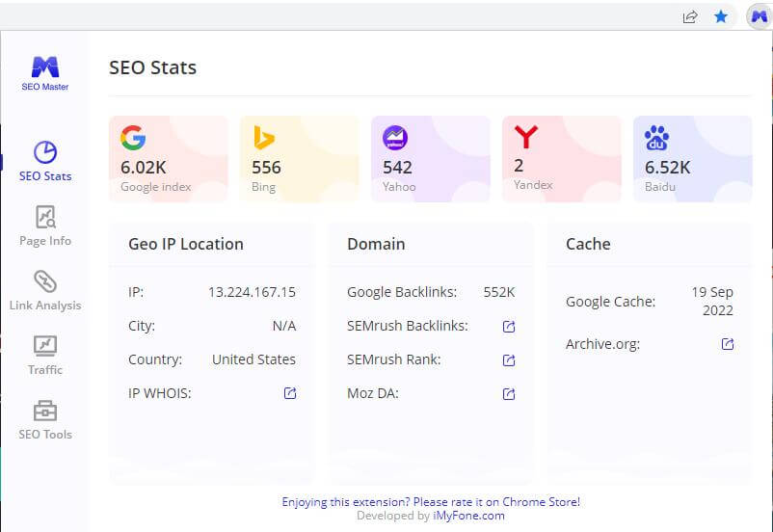This screenshot has width=773, height=532.
Task: Open the Link Analysis section
Action: 45,291
